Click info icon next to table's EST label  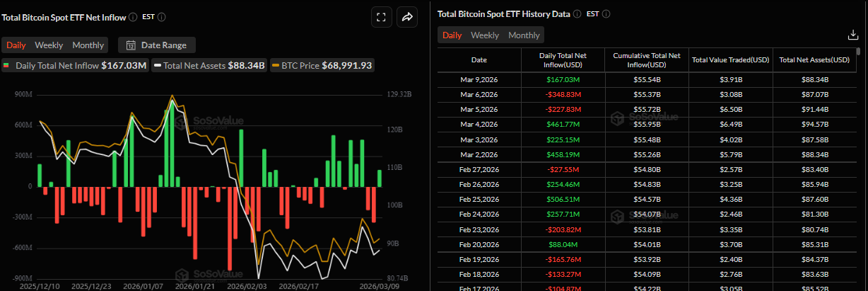[x=606, y=13]
